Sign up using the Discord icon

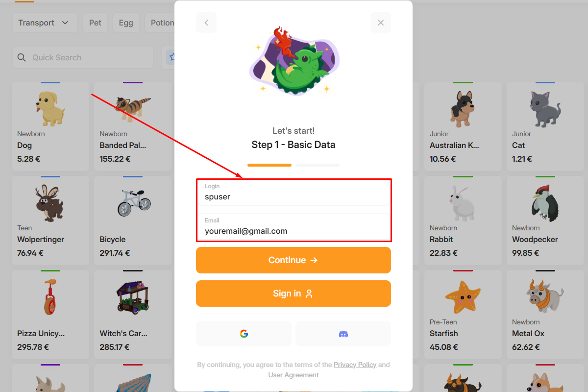343,334
